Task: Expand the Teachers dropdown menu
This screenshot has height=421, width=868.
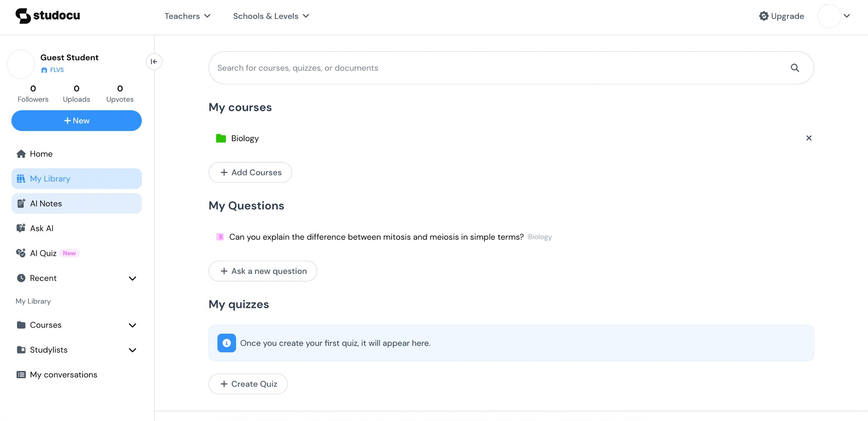Action: (x=187, y=16)
